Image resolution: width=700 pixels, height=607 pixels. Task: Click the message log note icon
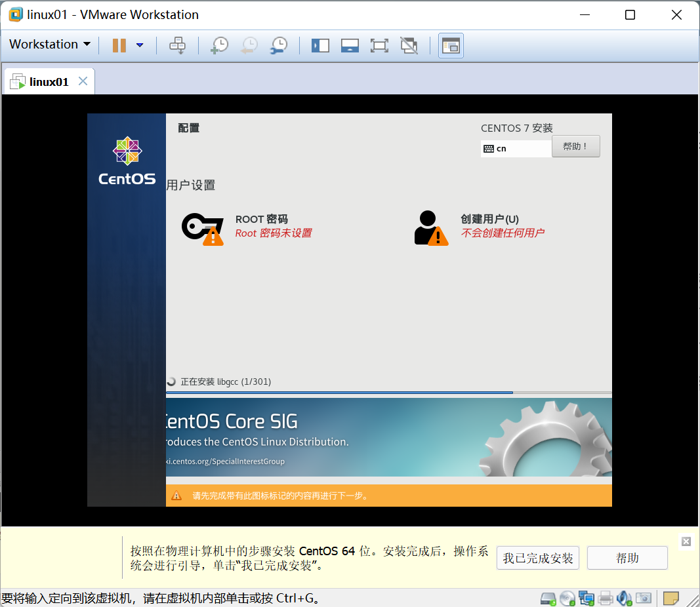point(671,598)
